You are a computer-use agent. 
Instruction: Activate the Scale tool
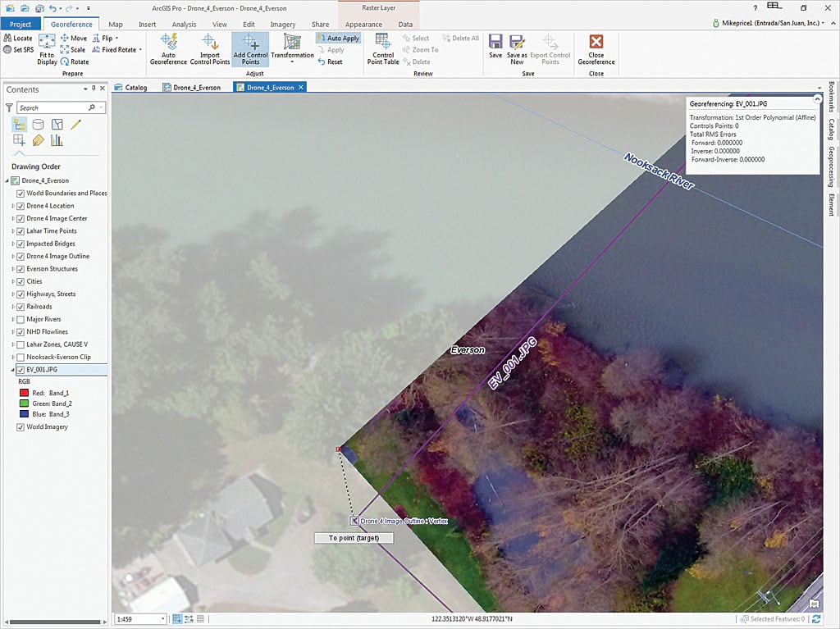pyautogui.click(x=73, y=49)
